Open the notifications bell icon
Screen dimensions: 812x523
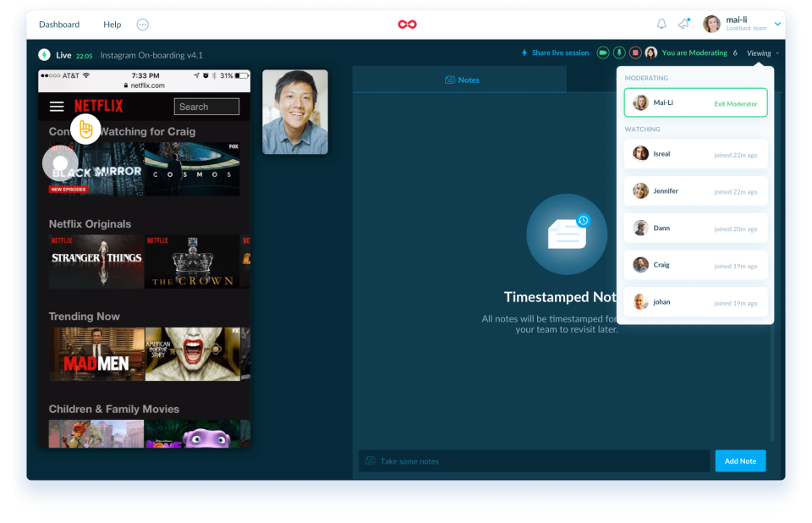[x=661, y=24]
